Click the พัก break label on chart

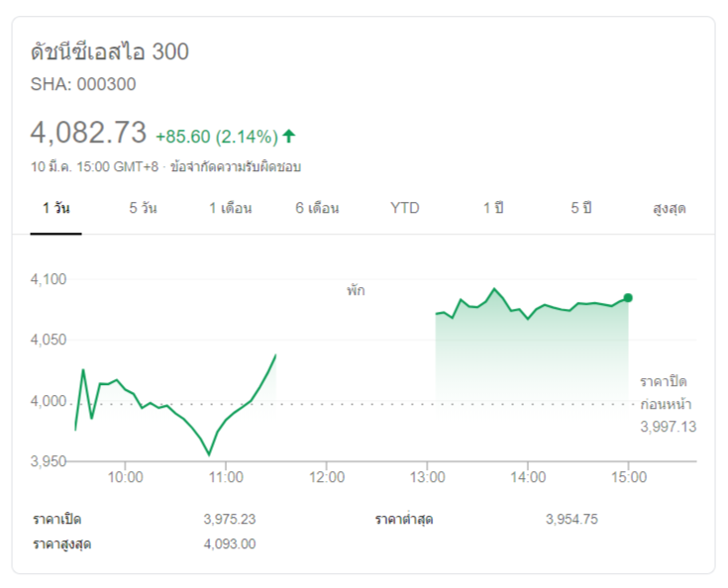click(356, 291)
